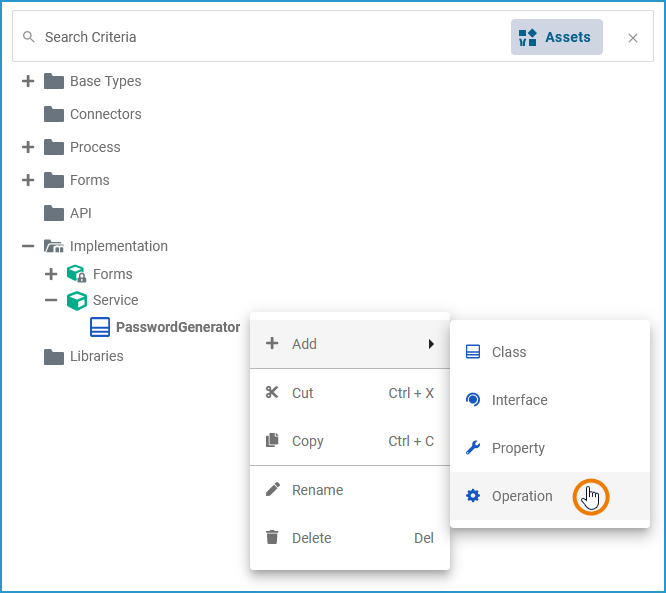The image size is (666, 593).
Task: Click the Ctrl + C shortcut text
Action: 411,441
